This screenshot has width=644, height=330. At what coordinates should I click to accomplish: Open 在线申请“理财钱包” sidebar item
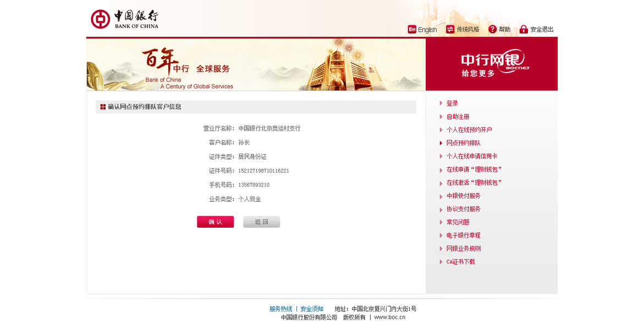(x=474, y=169)
